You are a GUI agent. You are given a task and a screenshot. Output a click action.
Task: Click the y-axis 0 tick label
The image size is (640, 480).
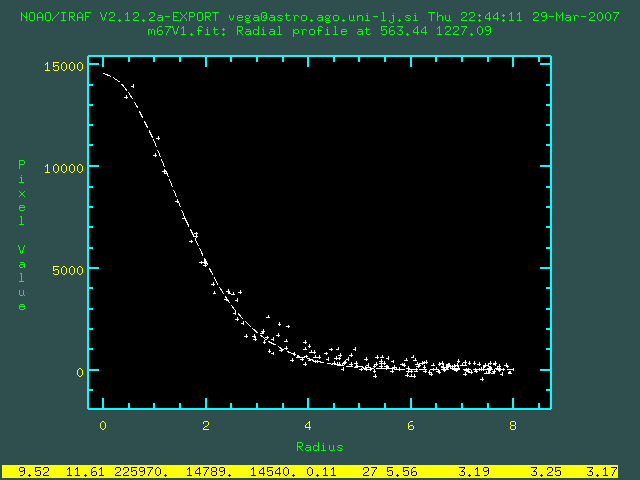pos(80,372)
